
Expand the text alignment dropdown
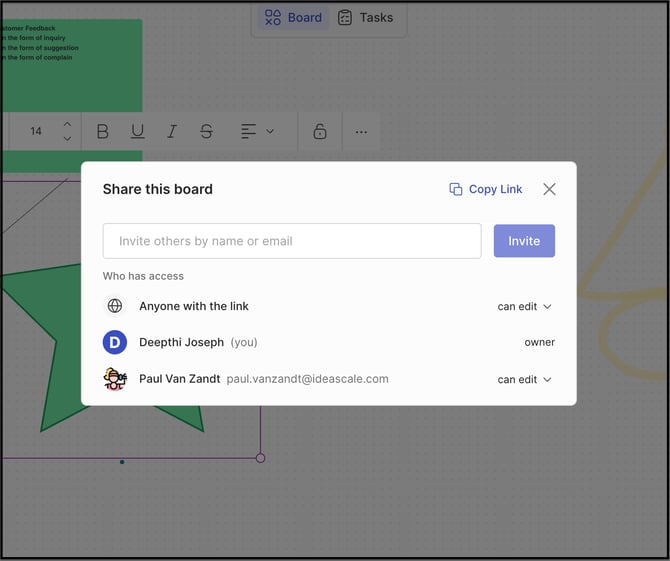tap(257, 131)
